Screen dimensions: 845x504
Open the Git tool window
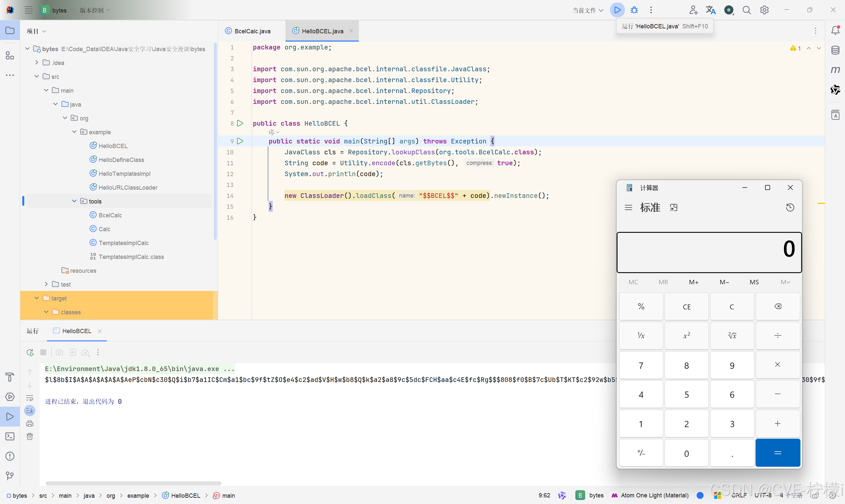pyautogui.click(x=10, y=476)
